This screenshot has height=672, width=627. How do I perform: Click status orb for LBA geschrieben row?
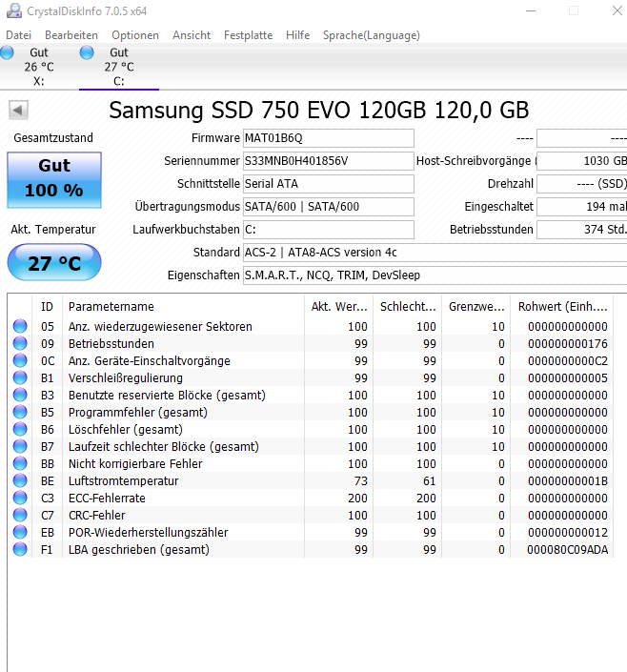click(20, 549)
